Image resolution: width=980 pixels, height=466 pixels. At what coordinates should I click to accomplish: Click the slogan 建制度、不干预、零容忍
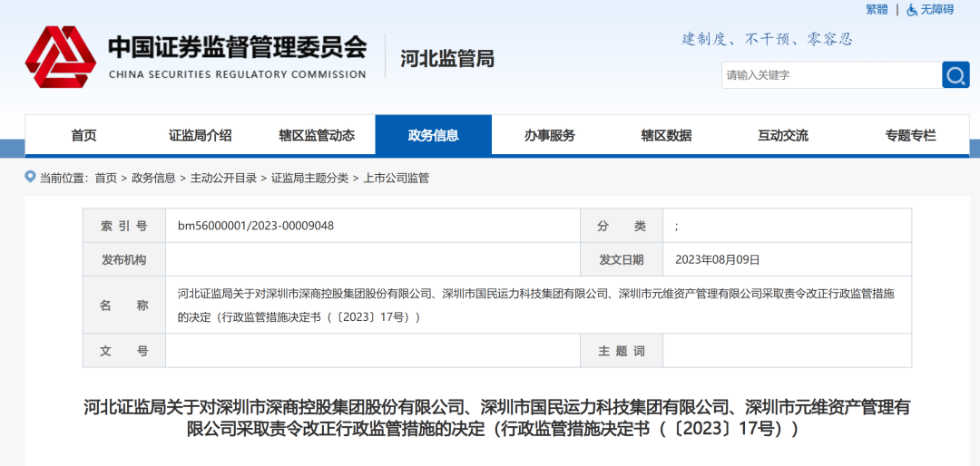click(767, 39)
